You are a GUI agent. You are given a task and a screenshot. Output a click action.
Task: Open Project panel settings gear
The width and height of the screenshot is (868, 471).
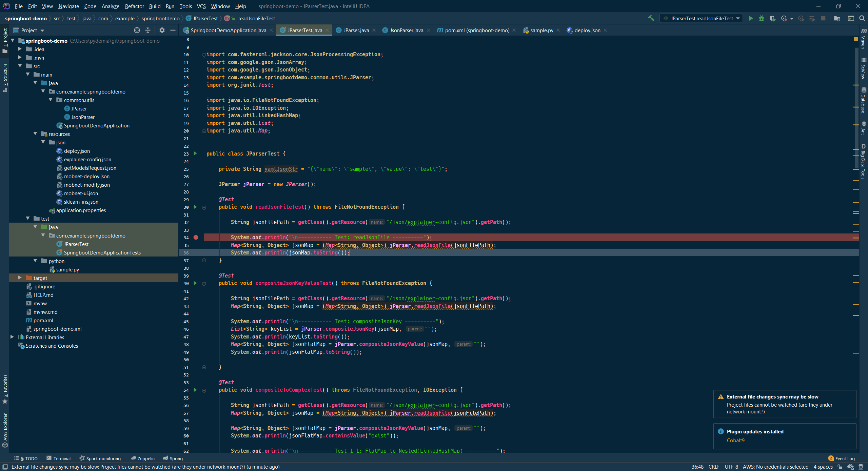point(162,30)
